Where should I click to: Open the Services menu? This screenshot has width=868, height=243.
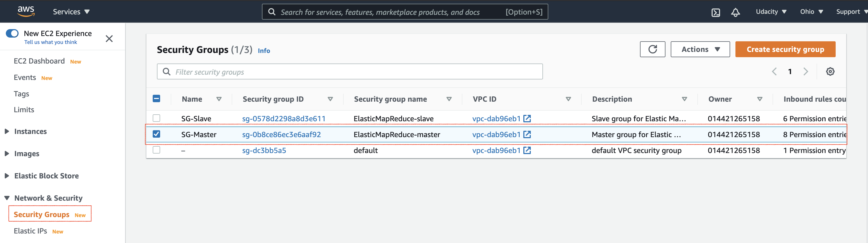(x=71, y=11)
